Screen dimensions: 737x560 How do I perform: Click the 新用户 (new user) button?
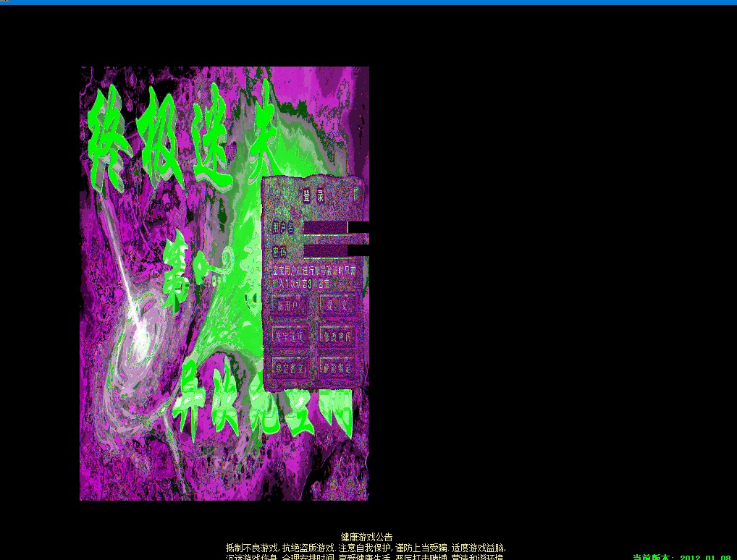coord(290,306)
